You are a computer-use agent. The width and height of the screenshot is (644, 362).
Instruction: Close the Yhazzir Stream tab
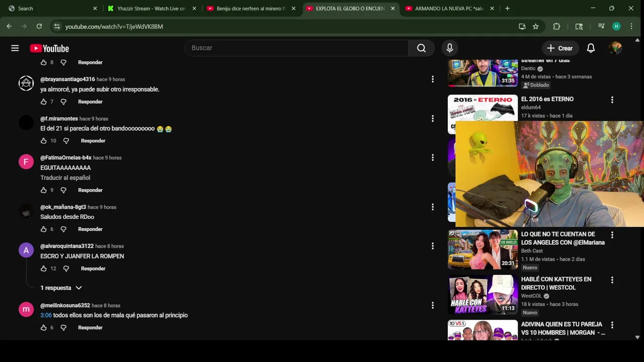[x=194, y=9]
